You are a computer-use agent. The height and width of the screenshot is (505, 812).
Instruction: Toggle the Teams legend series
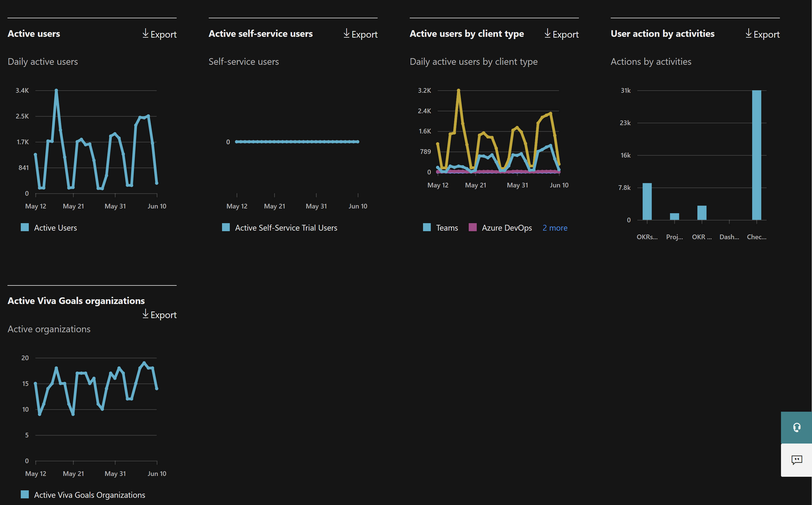(x=447, y=228)
